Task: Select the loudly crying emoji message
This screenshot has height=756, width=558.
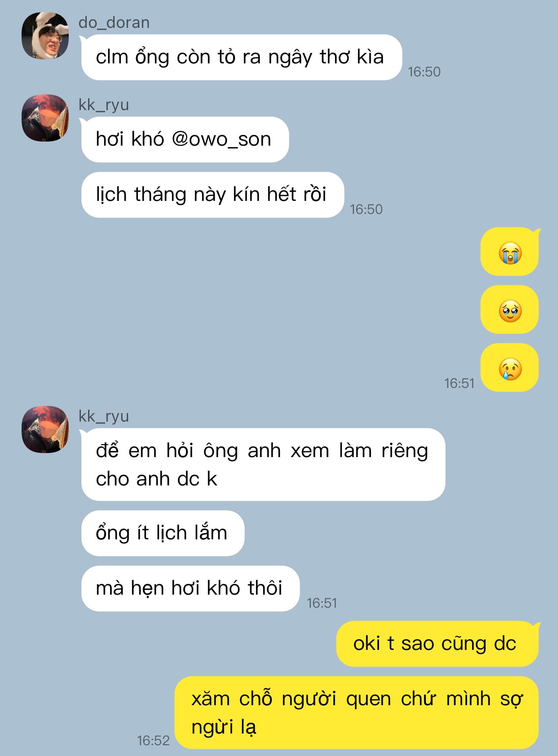Action: coord(509,252)
